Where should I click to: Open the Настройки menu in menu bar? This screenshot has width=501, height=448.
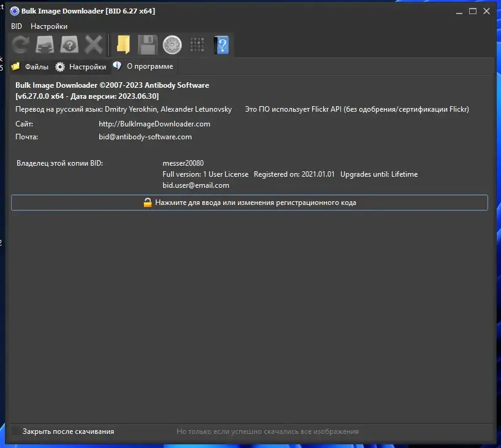point(49,26)
